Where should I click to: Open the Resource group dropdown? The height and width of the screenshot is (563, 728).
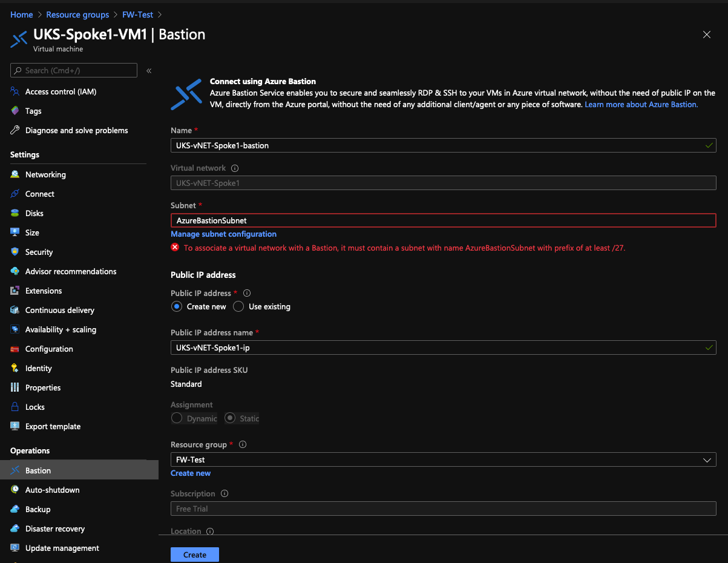coord(444,459)
